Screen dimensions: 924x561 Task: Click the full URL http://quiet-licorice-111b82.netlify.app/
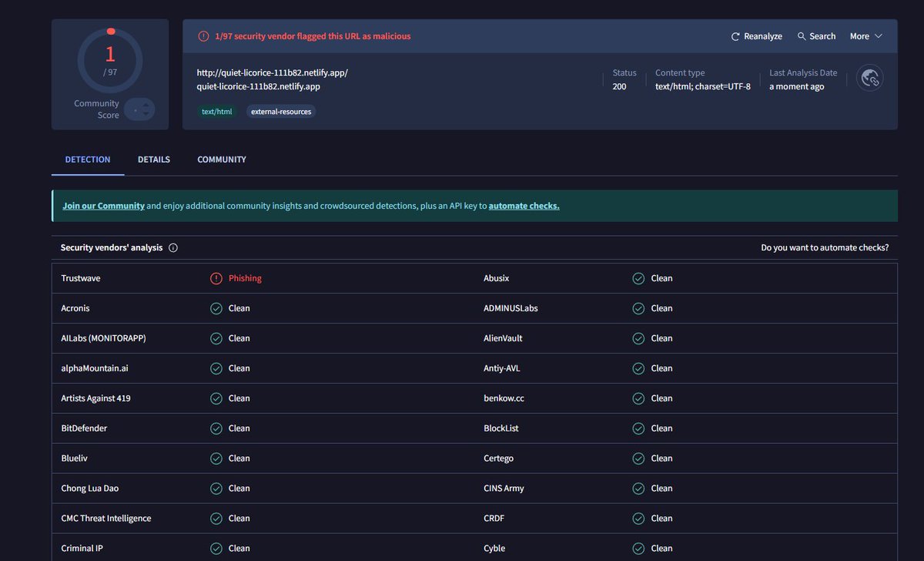[x=273, y=73]
